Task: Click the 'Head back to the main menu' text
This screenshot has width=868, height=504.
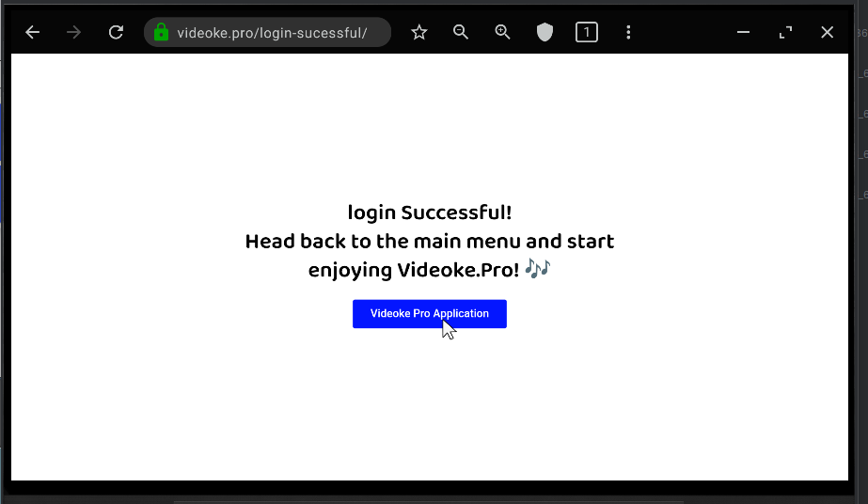Action: 383,242
